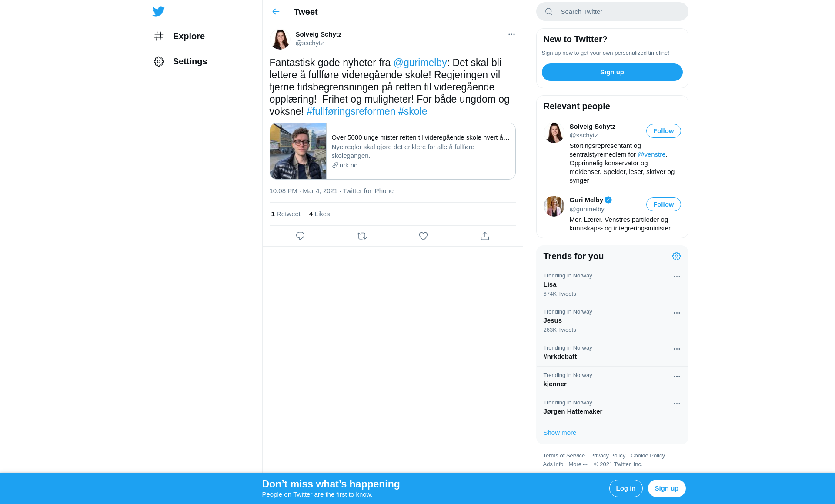
Task: Go back using the arrow icon
Action: tap(276, 12)
